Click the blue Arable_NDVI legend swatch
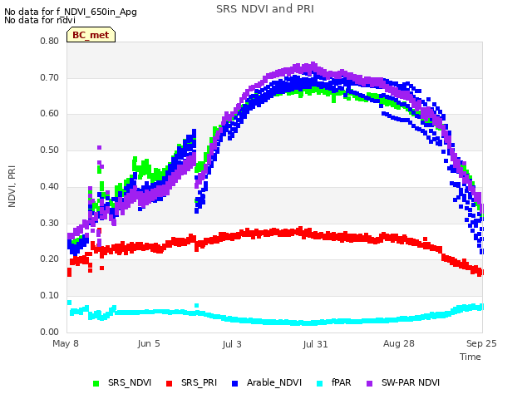Image resolution: width=532 pixels, height=399 pixels. 234,383
